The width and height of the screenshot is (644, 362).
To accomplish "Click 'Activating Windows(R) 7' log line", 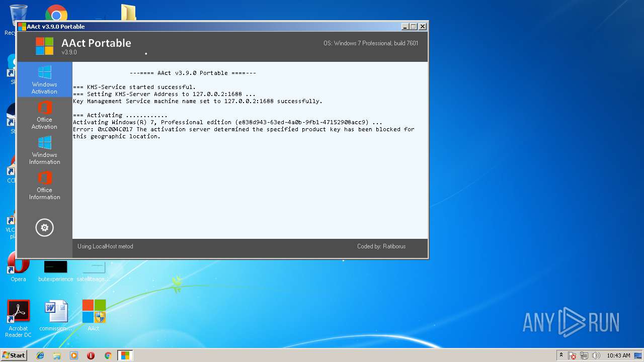I will (x=227, y=122).
